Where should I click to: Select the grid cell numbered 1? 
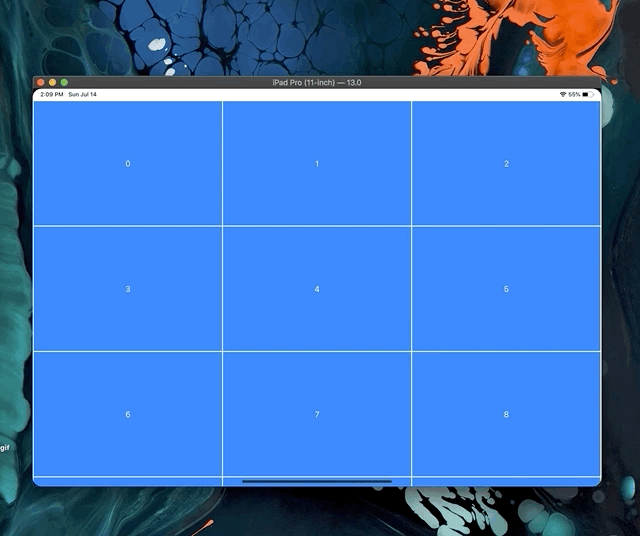tap(317, 163)
